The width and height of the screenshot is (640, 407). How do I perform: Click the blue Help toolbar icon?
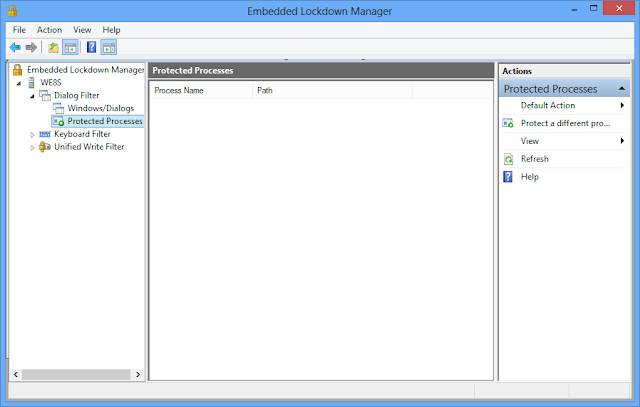92,47
